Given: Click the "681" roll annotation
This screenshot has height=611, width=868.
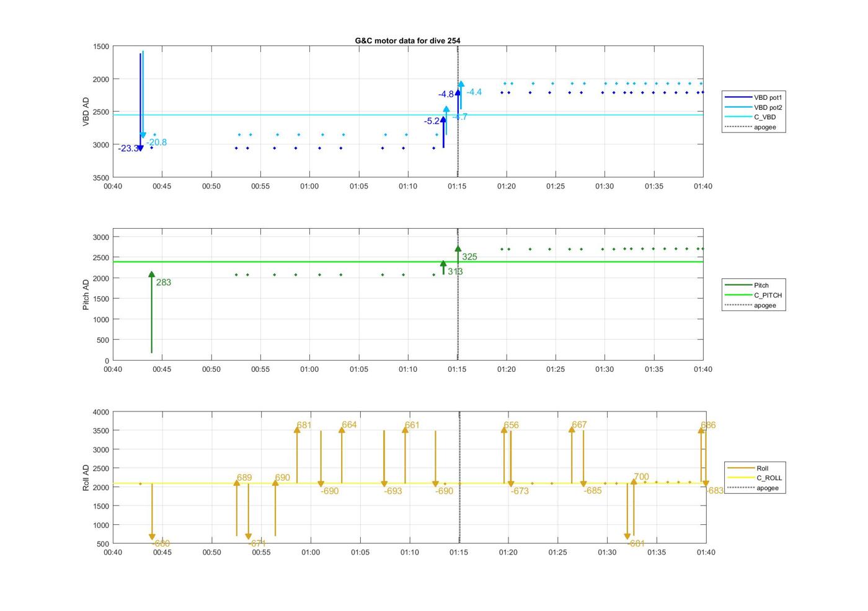Looking at the screenshot, I should pos(304,425).
